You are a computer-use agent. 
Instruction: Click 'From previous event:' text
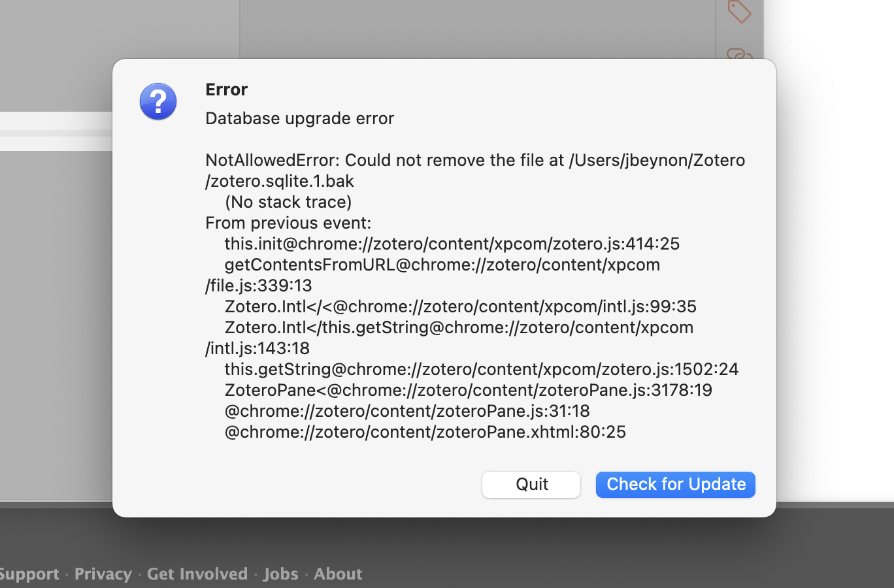[288, 223]
